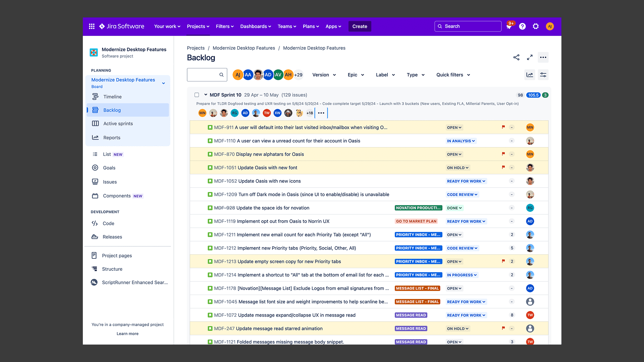Open the settings gear icon
The image size is (644, 362).
[536, 26]
